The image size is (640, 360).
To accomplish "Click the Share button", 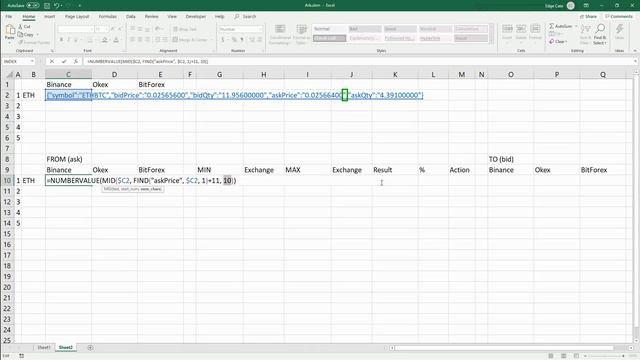I will (x=588, y=16).
